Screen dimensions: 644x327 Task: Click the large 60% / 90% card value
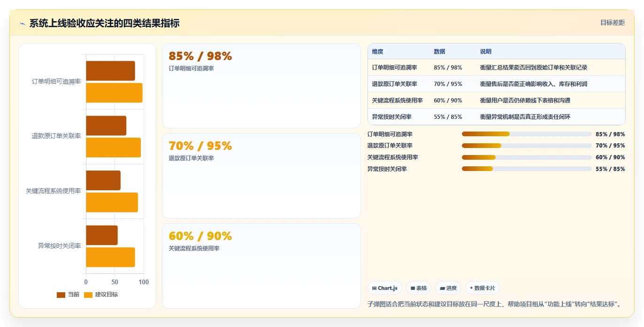coord(200,236)
